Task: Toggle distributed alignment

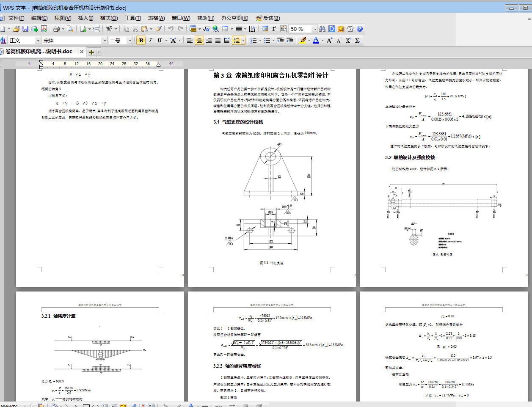Action: coord(227,41)
